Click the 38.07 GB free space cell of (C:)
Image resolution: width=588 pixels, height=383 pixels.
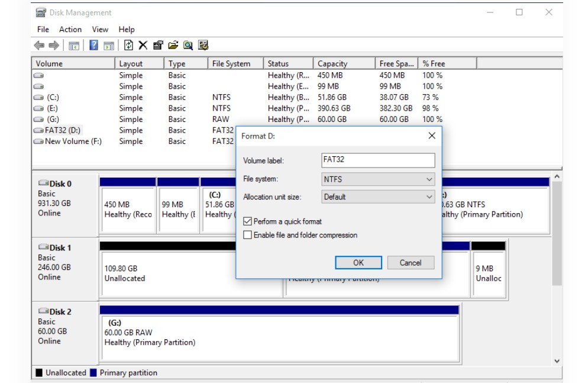(394, 97)
